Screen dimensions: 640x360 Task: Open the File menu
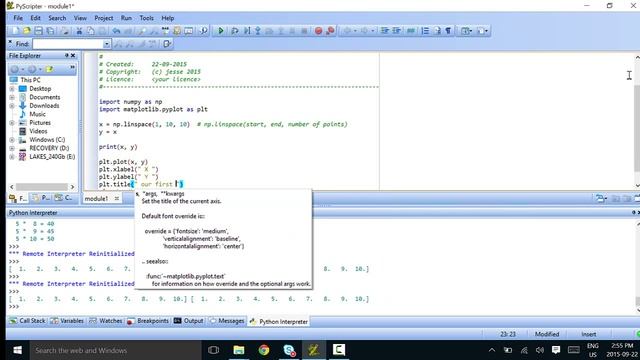(x=18, y=18)
